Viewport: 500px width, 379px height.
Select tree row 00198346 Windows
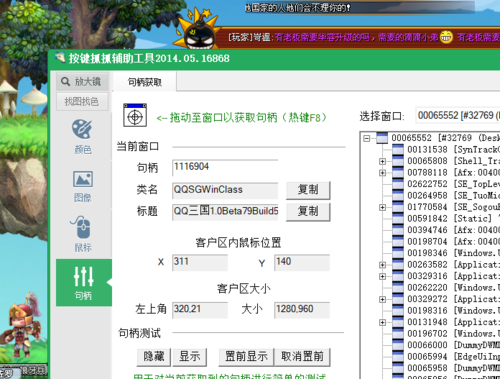(x=453, y=253)
